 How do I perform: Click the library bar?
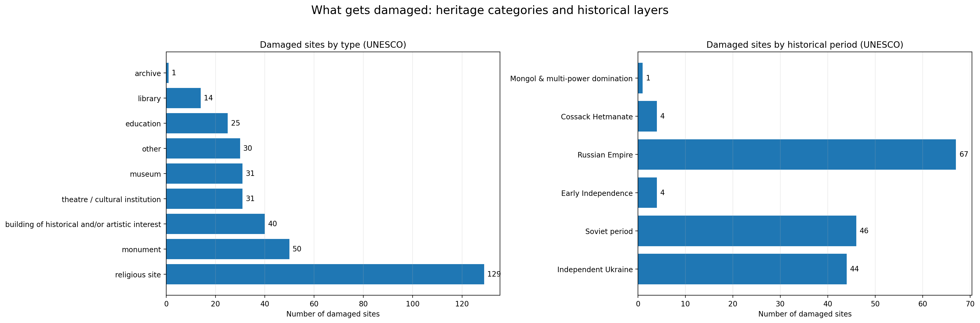click(184, 98)
